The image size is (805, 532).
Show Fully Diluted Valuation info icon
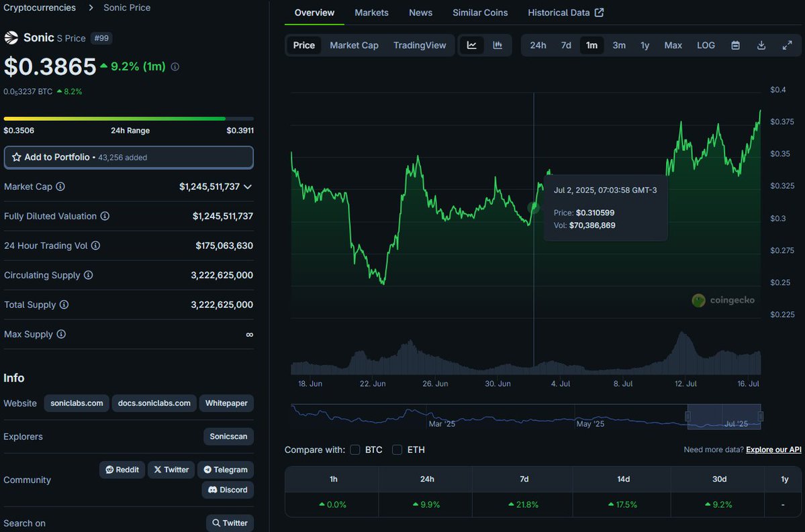[x=105, y=216]
